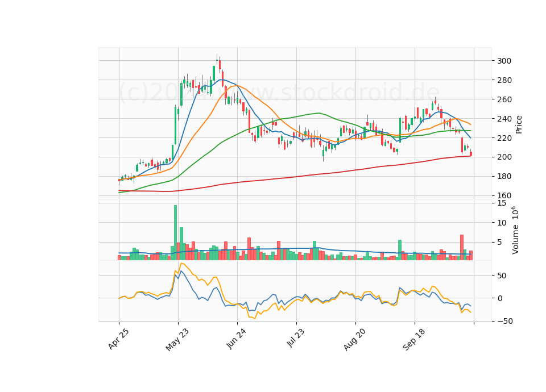Click the Jul 23 date label
The image size is (546, 392).
click(x=296, y=337)
